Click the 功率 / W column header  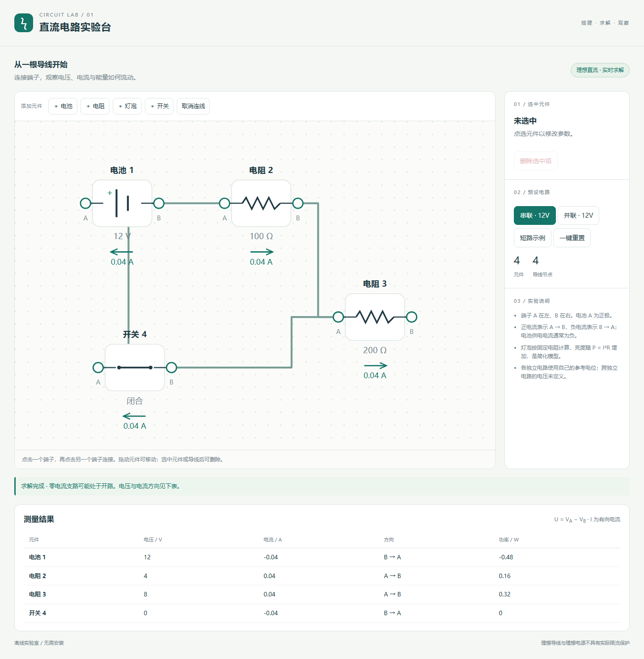[509, 540]
